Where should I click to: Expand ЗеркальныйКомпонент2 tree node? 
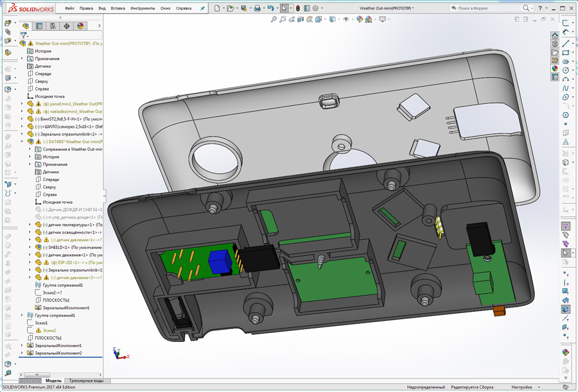22,353
